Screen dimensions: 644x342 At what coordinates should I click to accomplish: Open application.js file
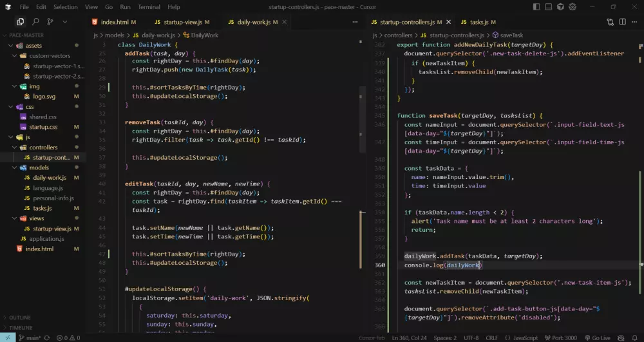[x=46, y=238]
